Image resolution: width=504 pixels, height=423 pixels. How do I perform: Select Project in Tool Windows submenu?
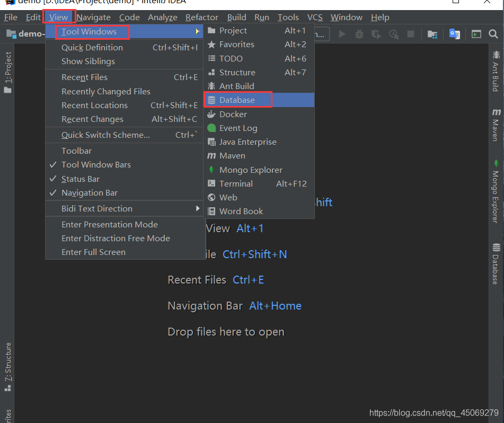tap(259, 31)
